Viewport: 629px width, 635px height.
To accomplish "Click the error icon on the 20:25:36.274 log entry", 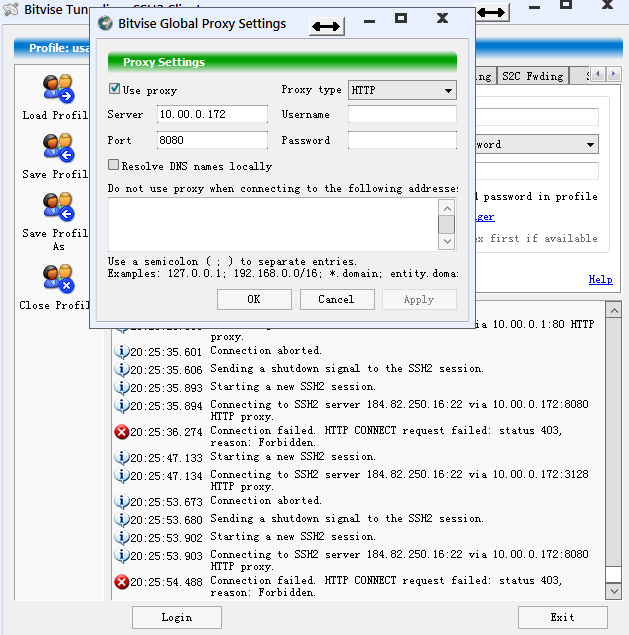I will [122, 432].
